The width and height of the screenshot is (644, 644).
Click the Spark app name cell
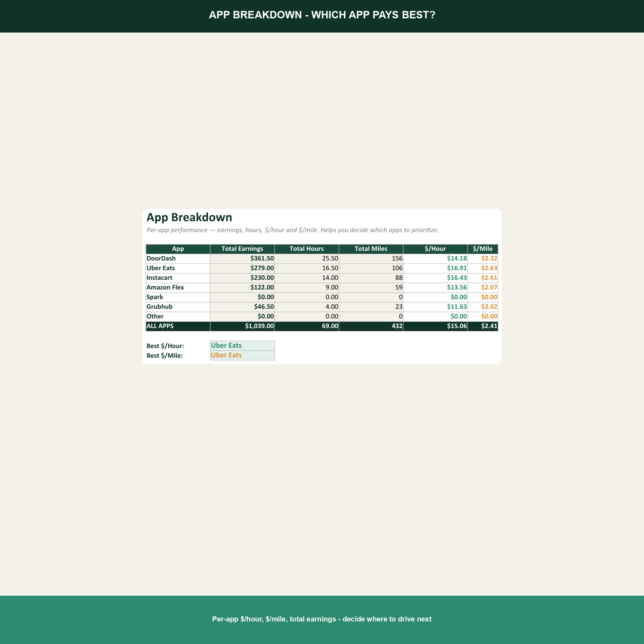(x=178, y=297)
